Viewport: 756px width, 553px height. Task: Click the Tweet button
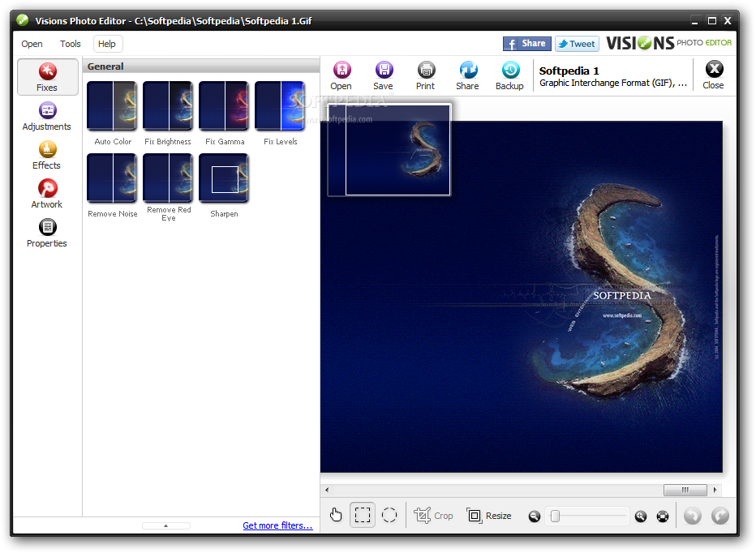577,44
